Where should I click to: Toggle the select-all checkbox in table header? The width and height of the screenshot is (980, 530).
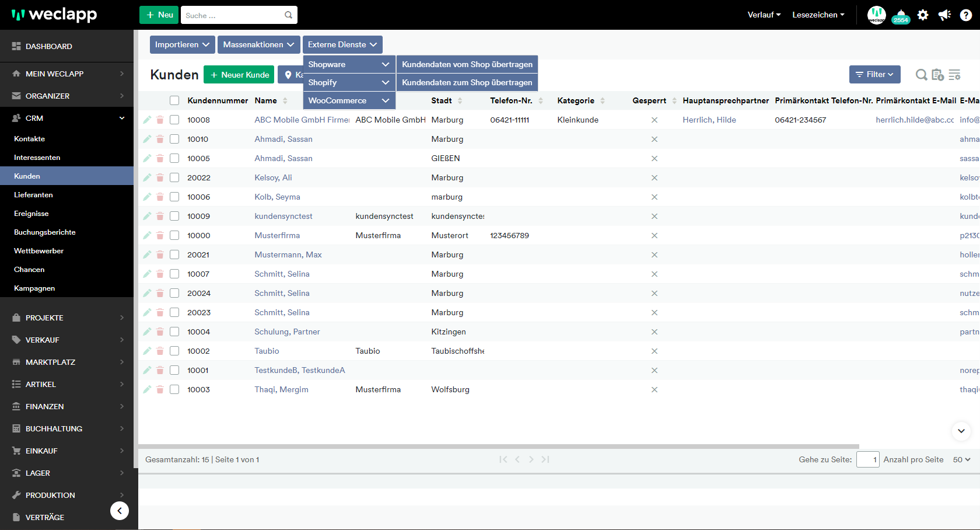point(174,100)
